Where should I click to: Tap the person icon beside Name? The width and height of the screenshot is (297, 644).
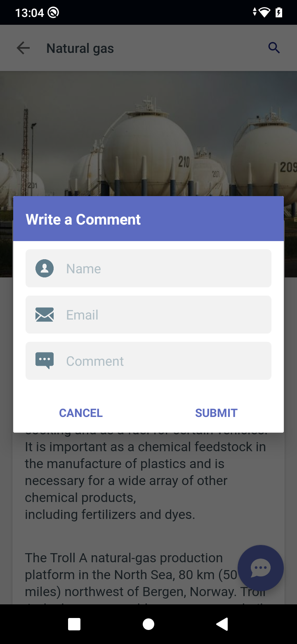point(45,268)
